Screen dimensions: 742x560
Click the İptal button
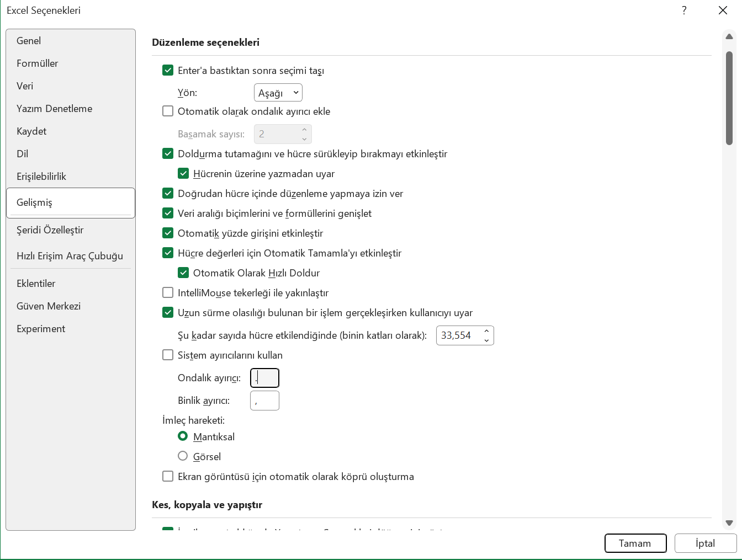click(x=706, y=543)
